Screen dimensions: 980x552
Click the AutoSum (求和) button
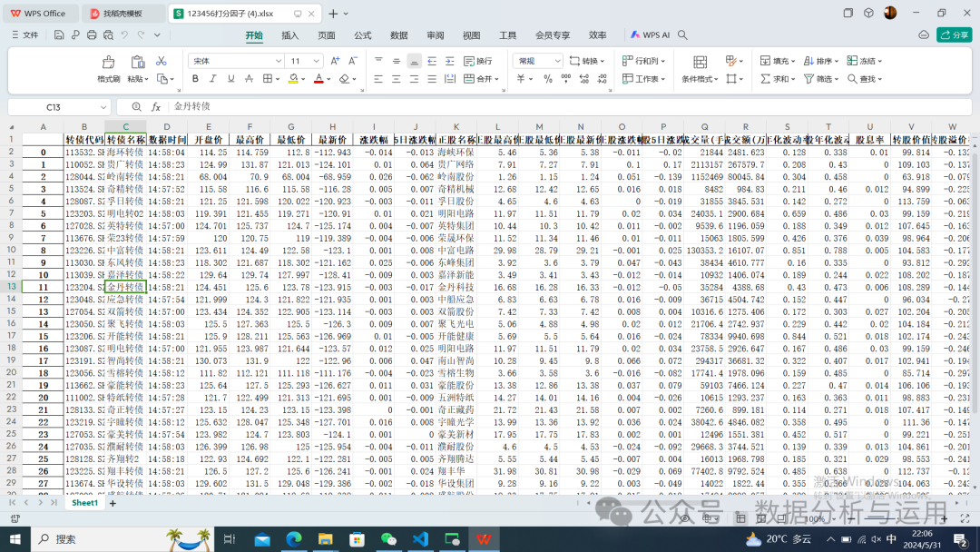[x=777, y=79]
